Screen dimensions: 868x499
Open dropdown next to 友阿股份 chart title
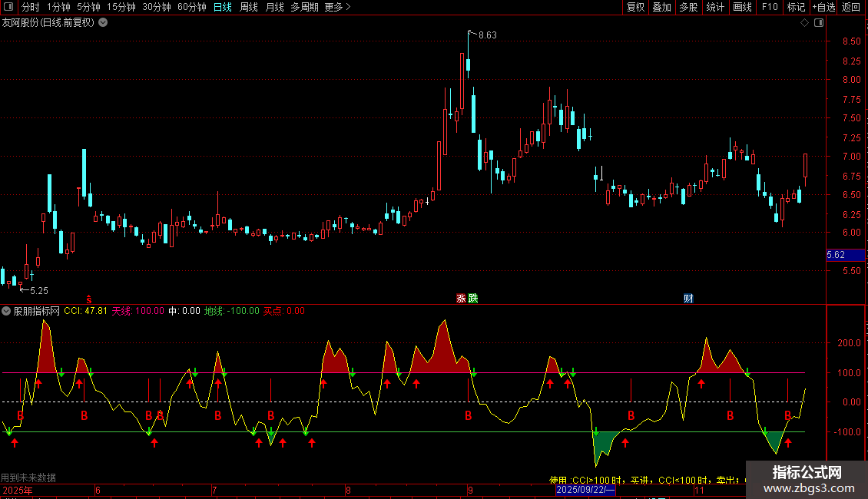[x=103, y=23]
